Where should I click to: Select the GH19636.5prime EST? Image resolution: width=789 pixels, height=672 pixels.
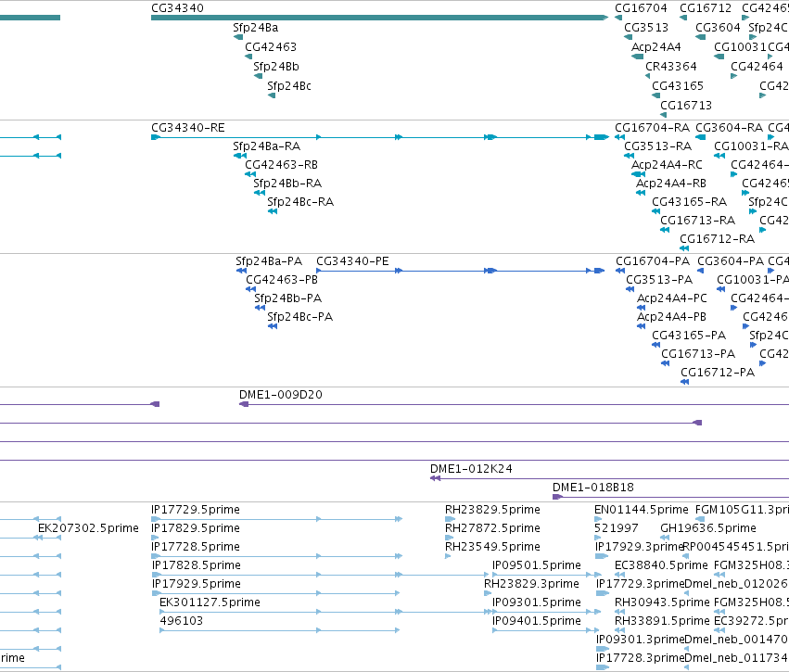(x=665, y=539)
